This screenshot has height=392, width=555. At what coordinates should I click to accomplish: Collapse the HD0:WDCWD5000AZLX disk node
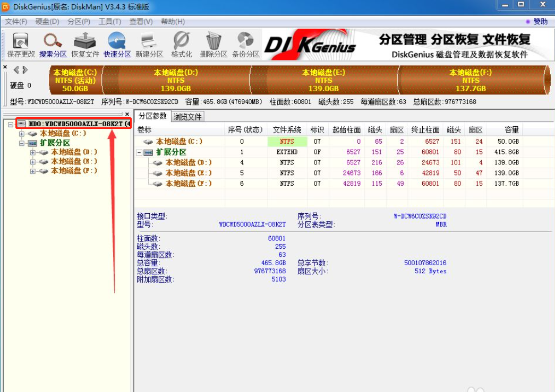pos(10,125)
